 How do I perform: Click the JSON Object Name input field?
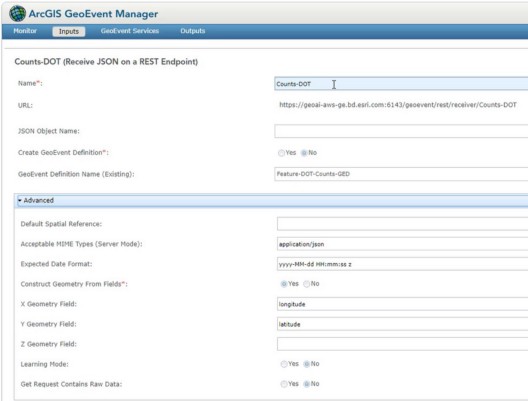(401, 131)
